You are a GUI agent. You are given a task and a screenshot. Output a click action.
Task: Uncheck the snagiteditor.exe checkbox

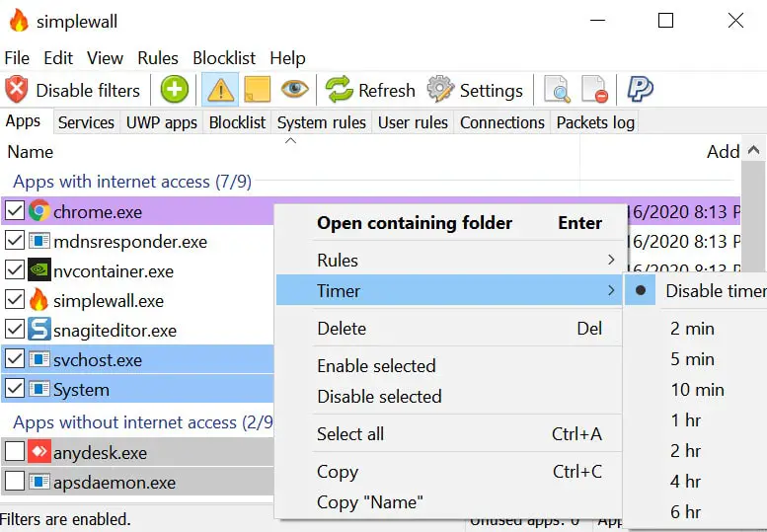[15, 330]
